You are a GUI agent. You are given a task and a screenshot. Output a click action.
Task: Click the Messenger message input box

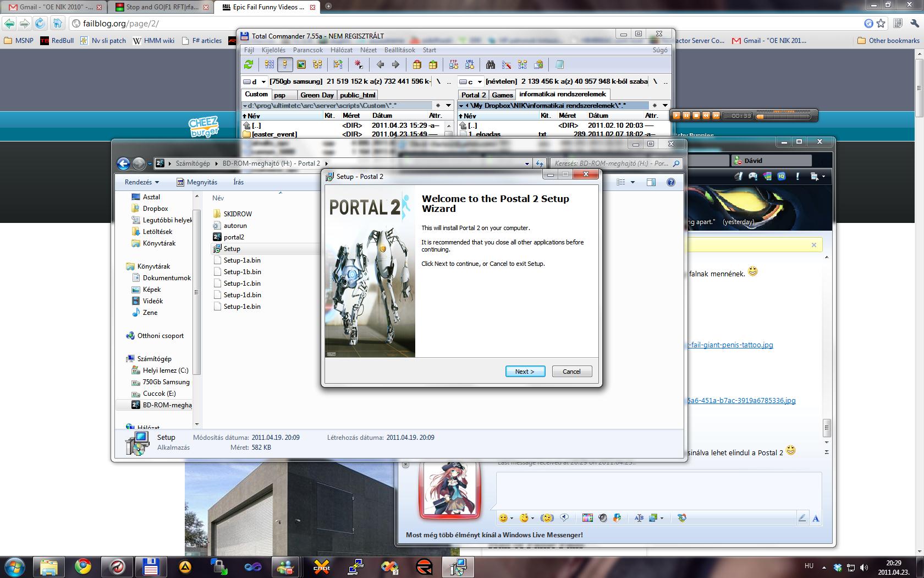coord(659,490)
